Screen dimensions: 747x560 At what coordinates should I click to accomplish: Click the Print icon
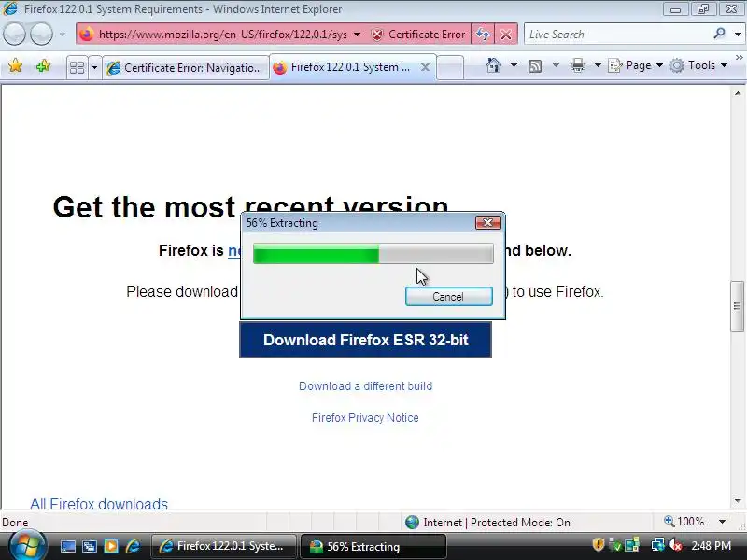pyautogui.click(x=577, y=65)
